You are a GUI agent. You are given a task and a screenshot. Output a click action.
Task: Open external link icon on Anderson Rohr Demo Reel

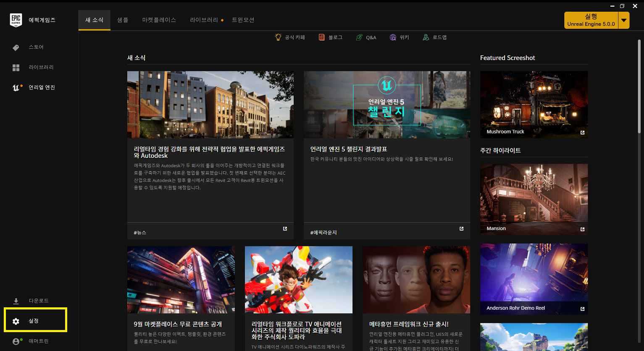point(582,309)
